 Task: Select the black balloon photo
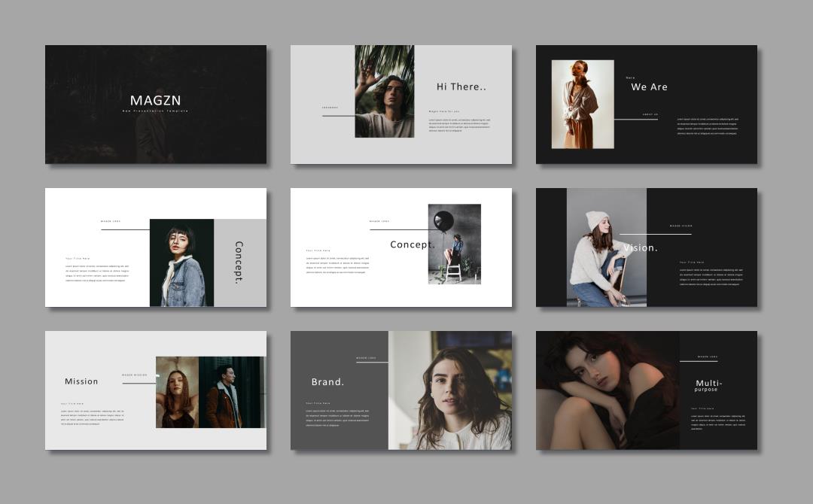tap(455, 244)
